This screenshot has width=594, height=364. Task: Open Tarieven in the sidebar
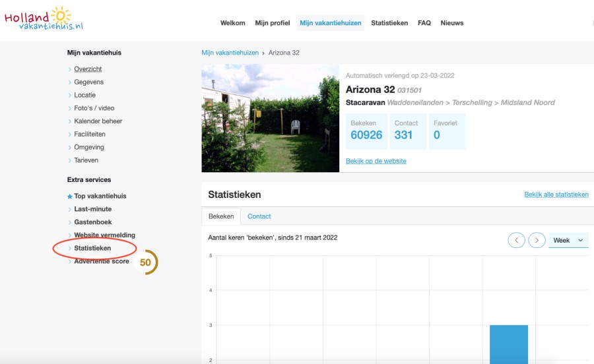click(x=86, y=160)
